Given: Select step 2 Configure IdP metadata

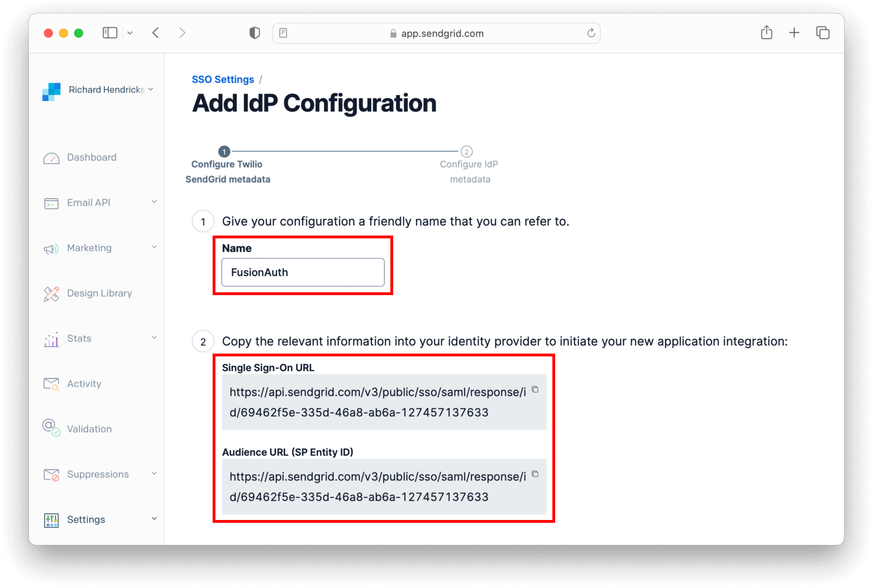Looking at the screenshot, I should click(469, 166).
